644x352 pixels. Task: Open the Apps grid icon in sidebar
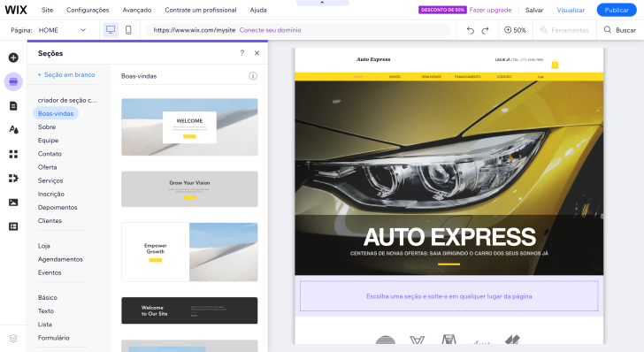pos(13,154)
